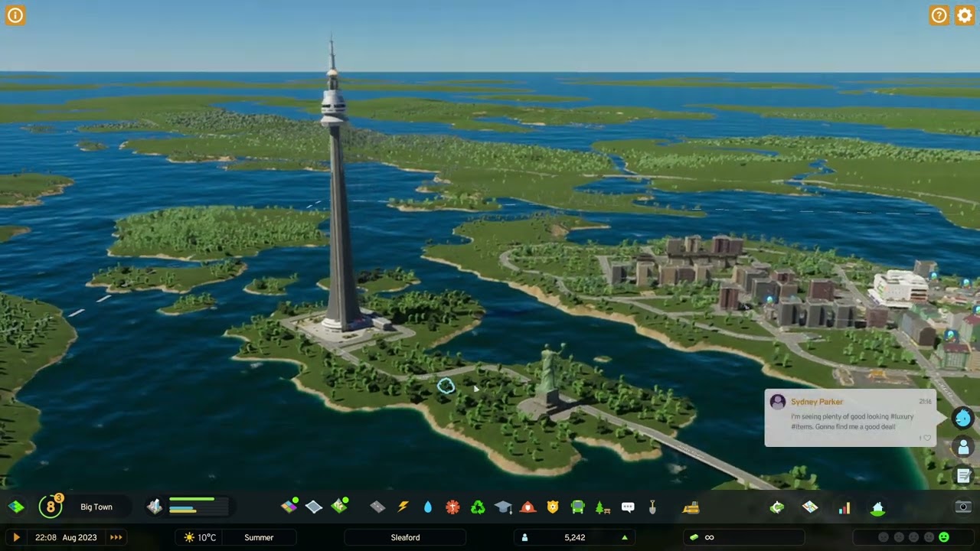Open the settings gear menu

tap(965, 15)
